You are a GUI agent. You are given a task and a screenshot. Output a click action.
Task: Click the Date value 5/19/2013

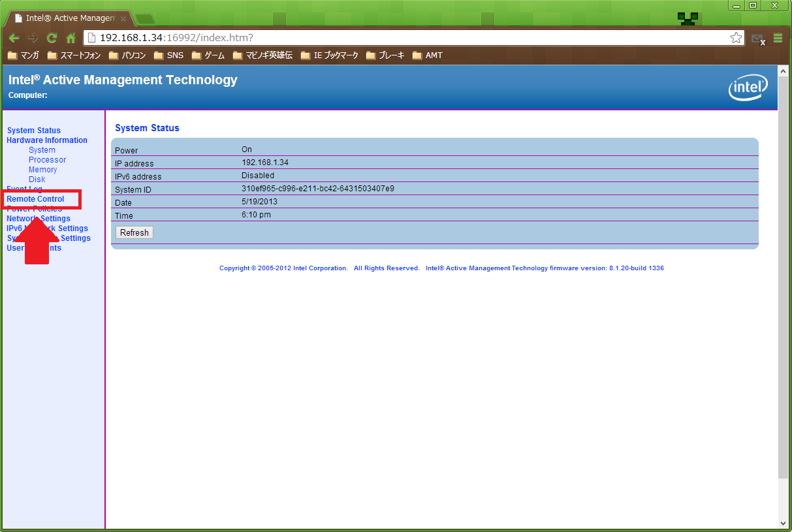(259, 202)
